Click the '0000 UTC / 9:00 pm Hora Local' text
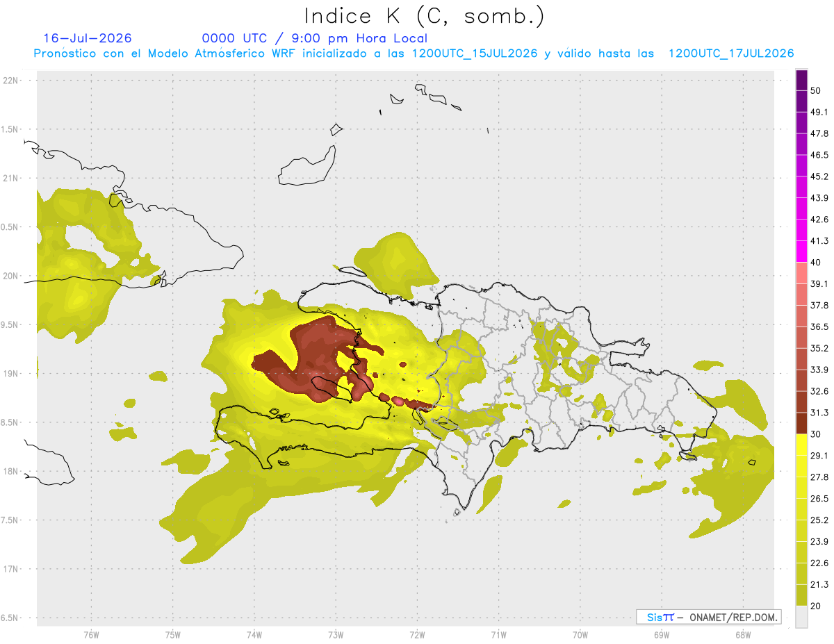The image size is (834, 644). [x=314, y=38]
